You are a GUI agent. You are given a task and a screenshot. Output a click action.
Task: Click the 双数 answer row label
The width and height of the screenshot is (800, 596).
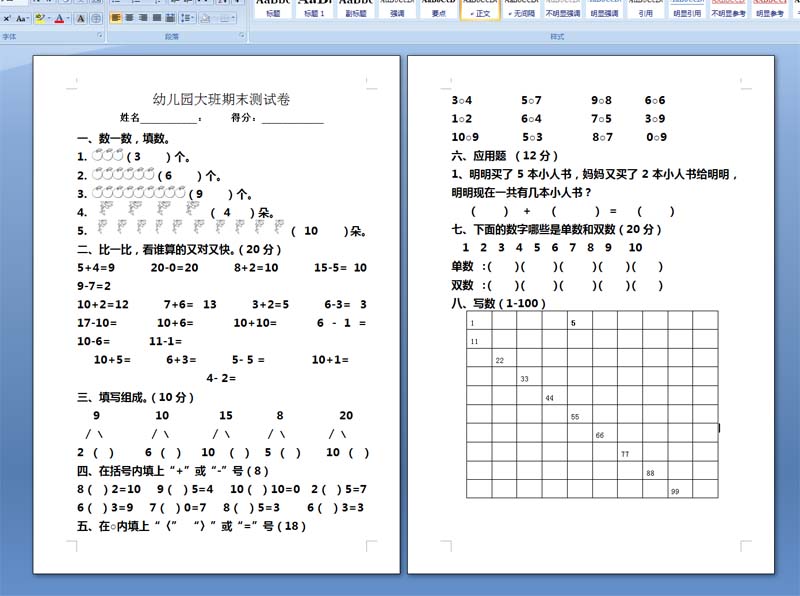click(463, 285)
